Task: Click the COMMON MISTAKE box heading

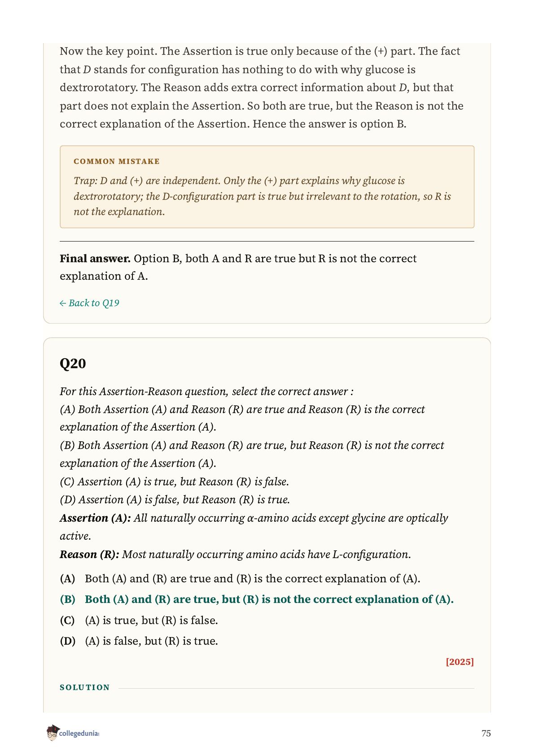Action: (117, 161)
